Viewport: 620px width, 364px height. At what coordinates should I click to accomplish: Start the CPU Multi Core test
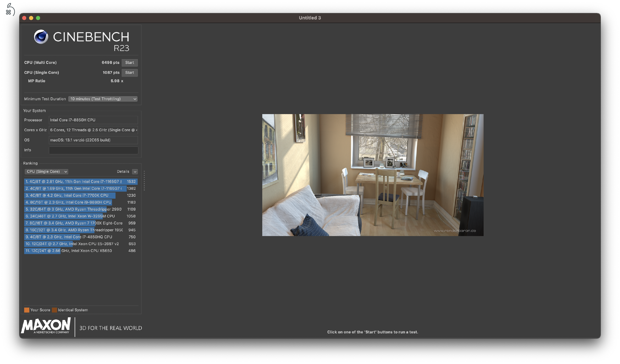pos(130,62)
